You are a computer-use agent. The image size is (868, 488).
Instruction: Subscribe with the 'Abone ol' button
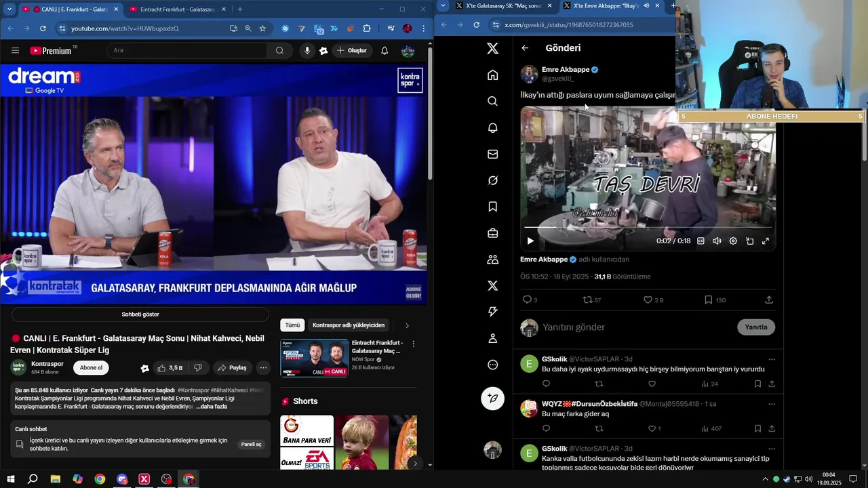[x=91, y=368]
